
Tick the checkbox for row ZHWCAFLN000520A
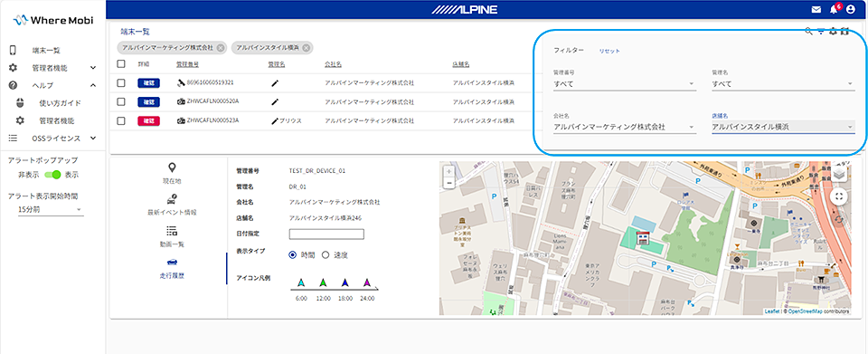(121, 102)
